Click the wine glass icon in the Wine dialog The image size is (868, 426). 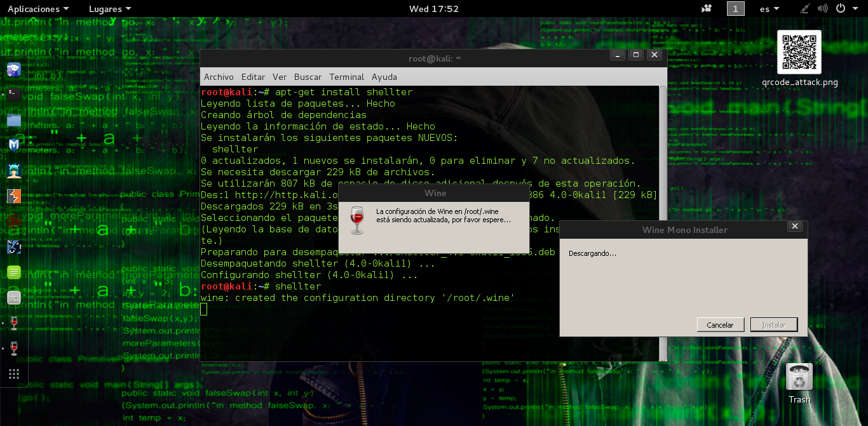tap(357, 220)
